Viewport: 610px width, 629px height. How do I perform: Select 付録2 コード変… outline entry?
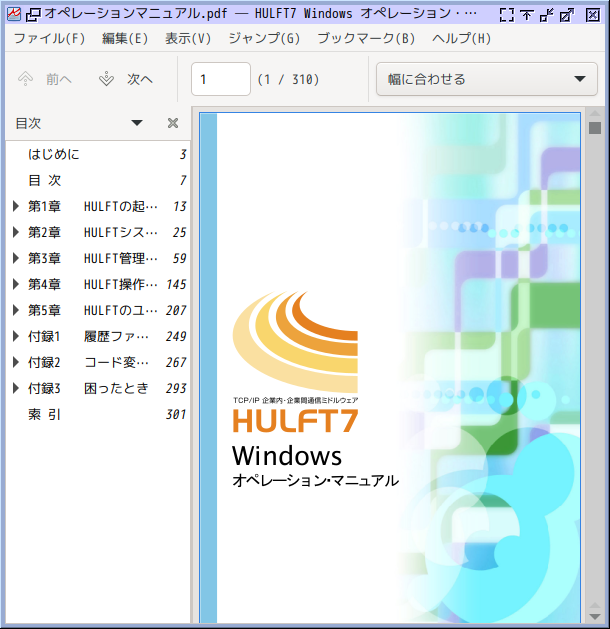(x=98, y=362)
